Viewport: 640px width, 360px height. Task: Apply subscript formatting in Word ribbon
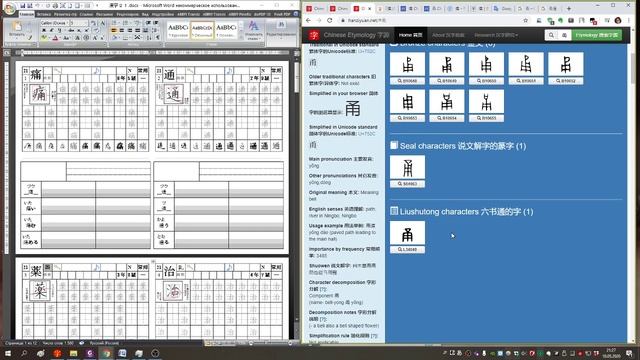(79, 30)
